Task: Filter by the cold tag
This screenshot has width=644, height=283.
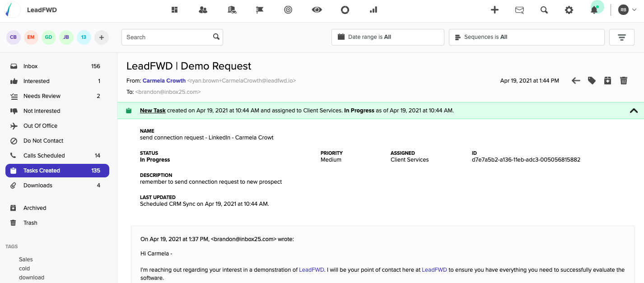Action: 24,269
